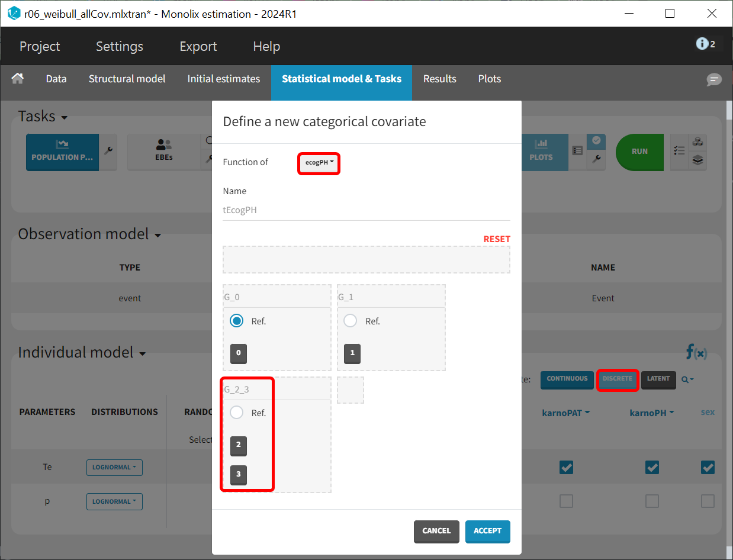This screenshot has height=560, width=733.
Task: Expand the karnoPAT covariate dropdown
Action: (566, 413)
